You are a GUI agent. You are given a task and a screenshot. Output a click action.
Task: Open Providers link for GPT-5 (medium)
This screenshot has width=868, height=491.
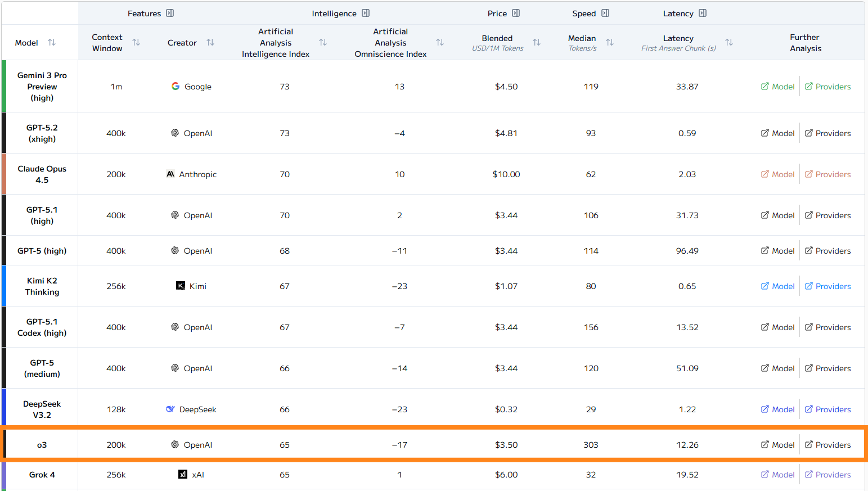827,368
